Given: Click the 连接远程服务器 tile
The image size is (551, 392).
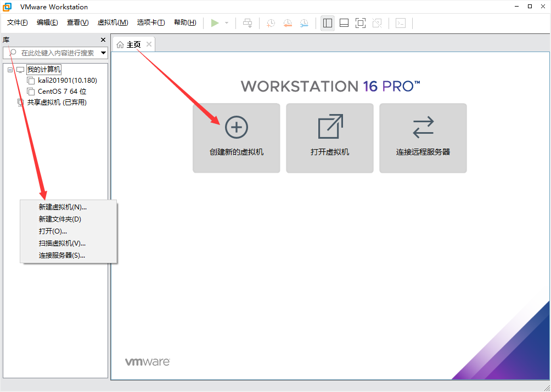Looking at the screenshot, I should 423,138.
